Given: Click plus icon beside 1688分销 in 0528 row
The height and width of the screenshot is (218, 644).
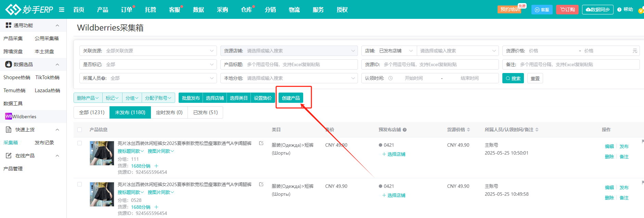Looking at the screenshot, I should [x=156, y=207].
